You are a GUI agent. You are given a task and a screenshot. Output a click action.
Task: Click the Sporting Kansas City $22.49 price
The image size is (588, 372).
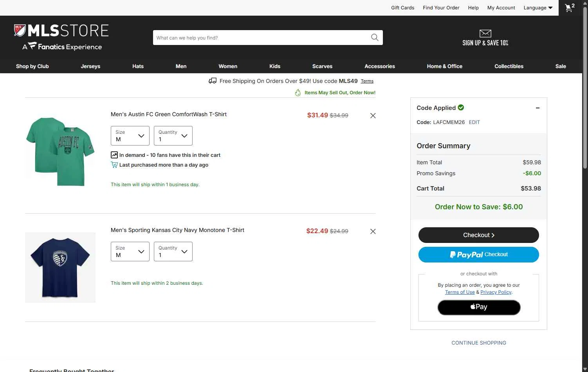tap(317, 231)
